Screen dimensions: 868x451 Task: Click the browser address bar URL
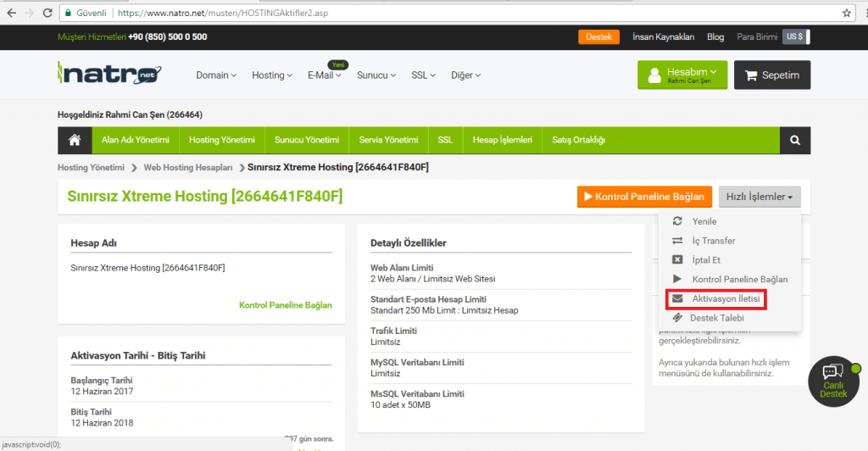tap(223, 13)
